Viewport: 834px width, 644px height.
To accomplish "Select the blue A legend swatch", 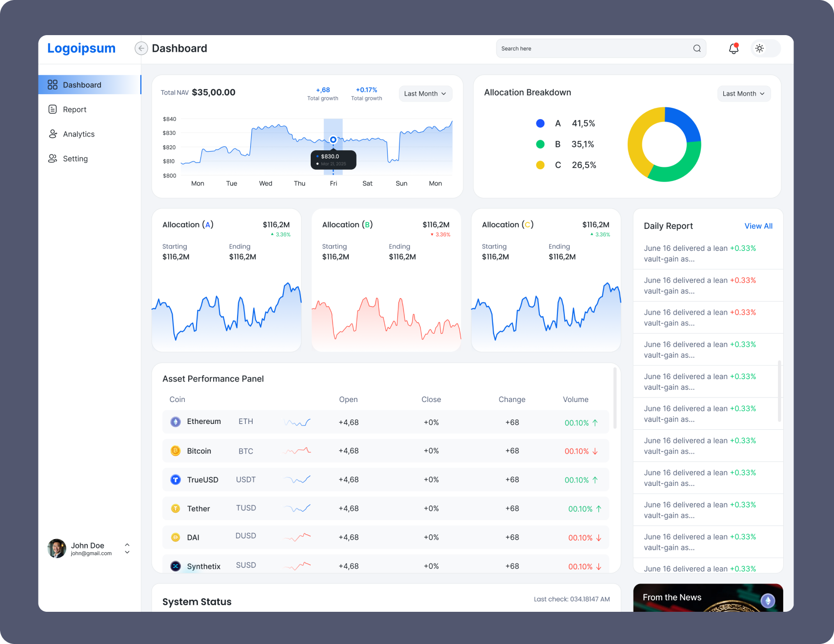I will pos(540,123).
